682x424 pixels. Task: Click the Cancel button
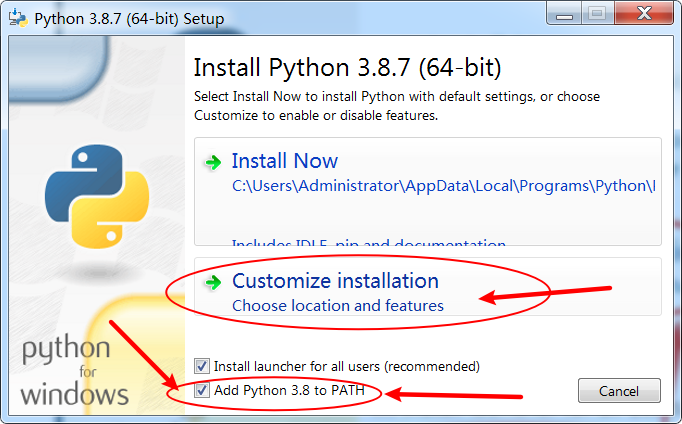click(x=619, y=391)
